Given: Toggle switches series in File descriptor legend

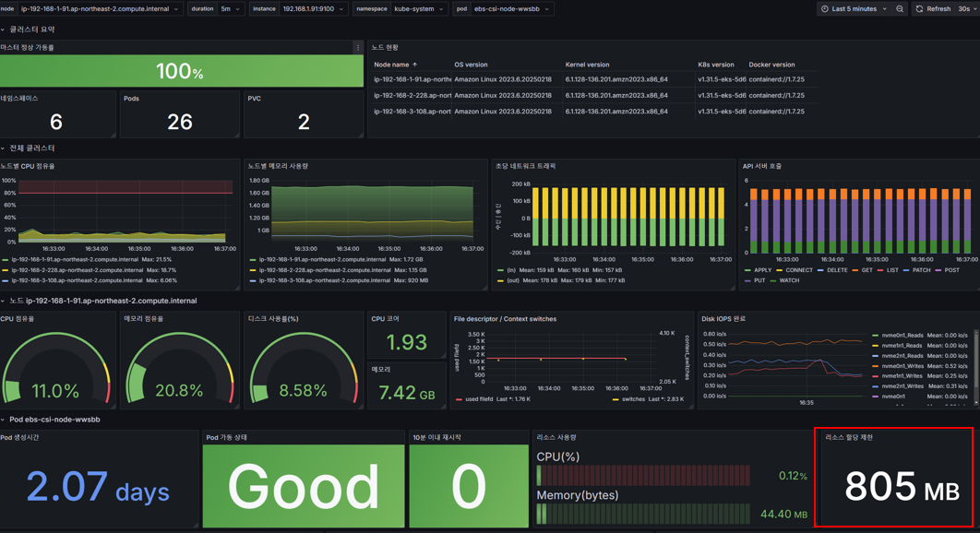Looking at the screenshot, I should click(632, 398).
